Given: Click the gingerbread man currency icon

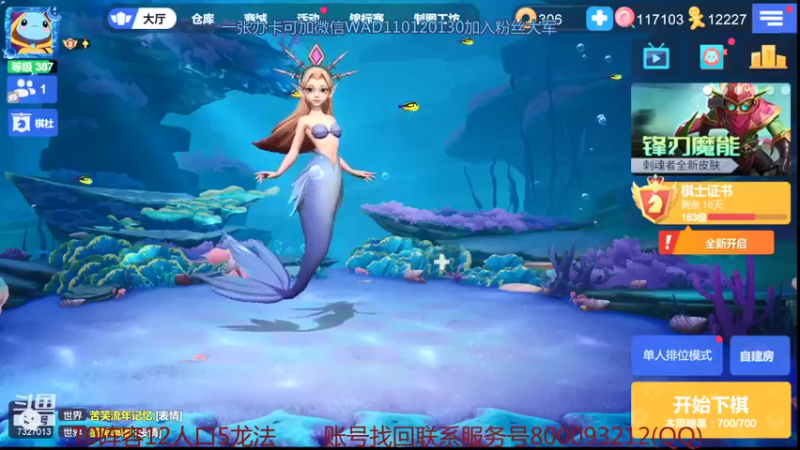Looking at the screenshot, I should tap(696, 19).
